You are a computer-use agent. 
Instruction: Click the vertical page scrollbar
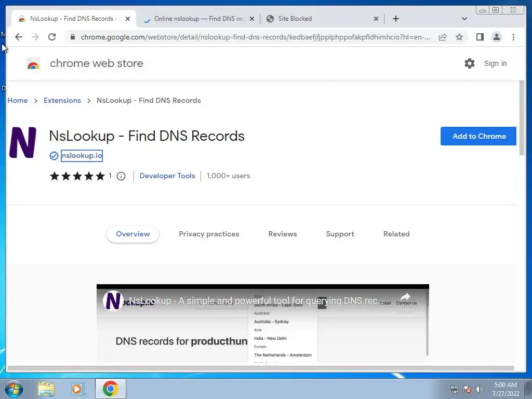(x=522, y=119)
